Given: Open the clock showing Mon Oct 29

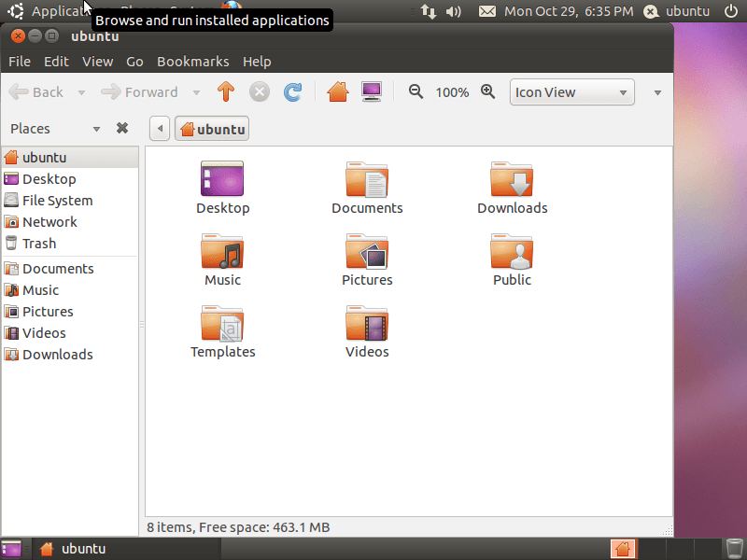Looking at the screenshot, I should pyautogui.click(x=569, y=11).
